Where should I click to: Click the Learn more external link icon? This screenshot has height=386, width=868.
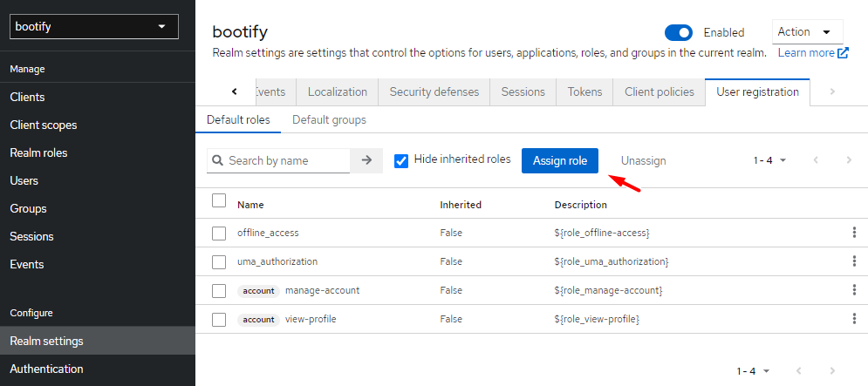[x=843, y=53]
